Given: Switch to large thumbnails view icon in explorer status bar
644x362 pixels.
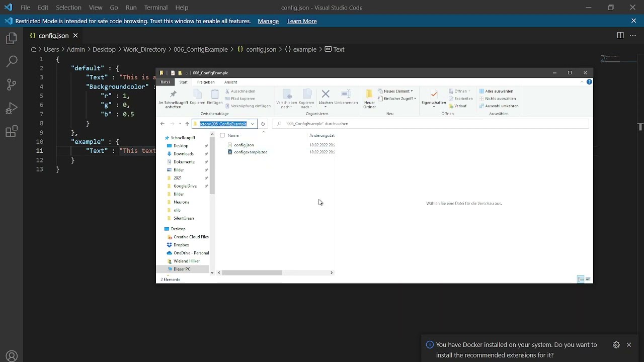Looking at the screenshot, I should (x=588, y=280).
